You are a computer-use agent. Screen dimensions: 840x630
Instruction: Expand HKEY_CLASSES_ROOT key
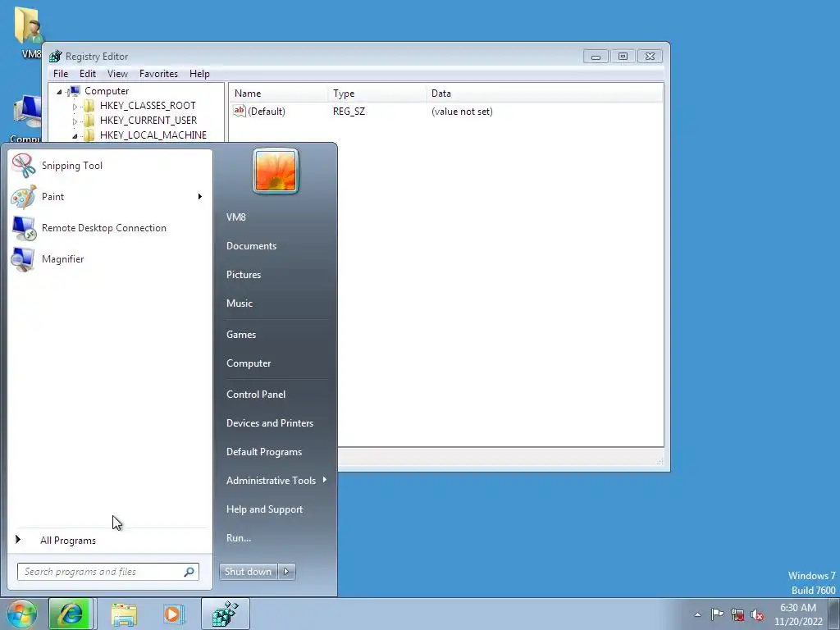(x=75, y=107)
